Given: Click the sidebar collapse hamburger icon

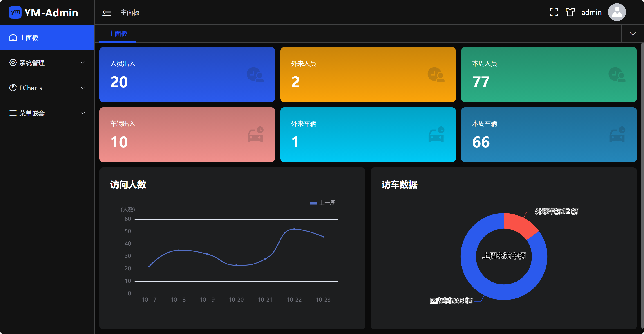Looking at the screenshot, I should [x=107, y=12].
